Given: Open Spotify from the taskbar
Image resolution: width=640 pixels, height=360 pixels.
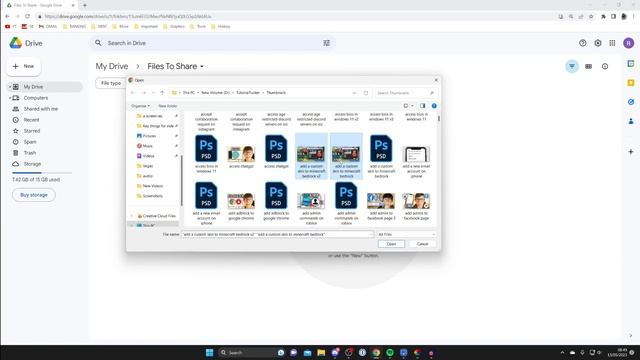Looking at the screenshot, I should [390, 352].
